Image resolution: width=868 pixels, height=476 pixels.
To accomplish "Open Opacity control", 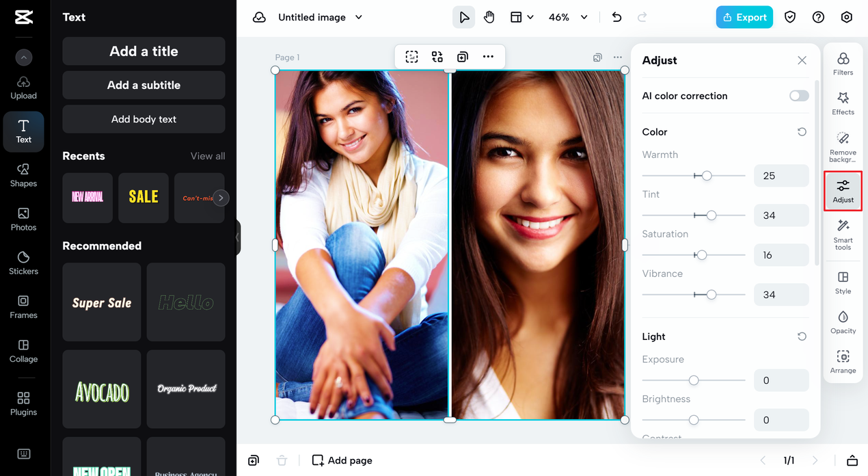I will 843,322.
